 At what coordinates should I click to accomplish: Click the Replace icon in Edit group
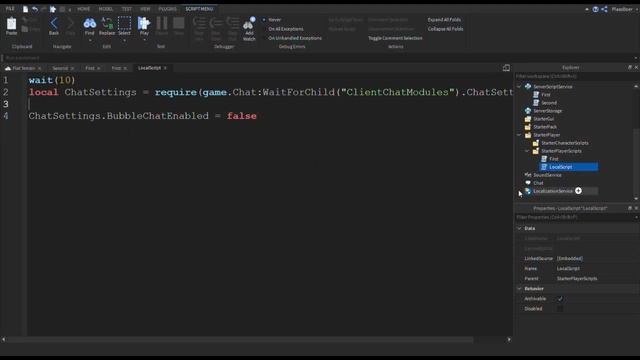coord(107,23)
